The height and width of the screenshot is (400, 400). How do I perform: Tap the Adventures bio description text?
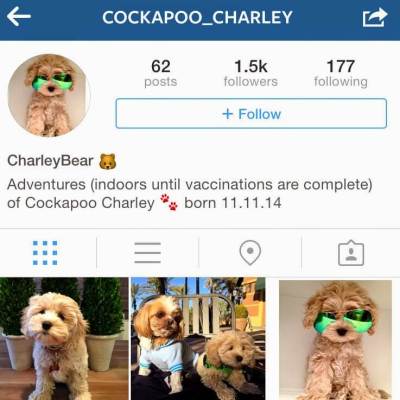coord(190,193)
